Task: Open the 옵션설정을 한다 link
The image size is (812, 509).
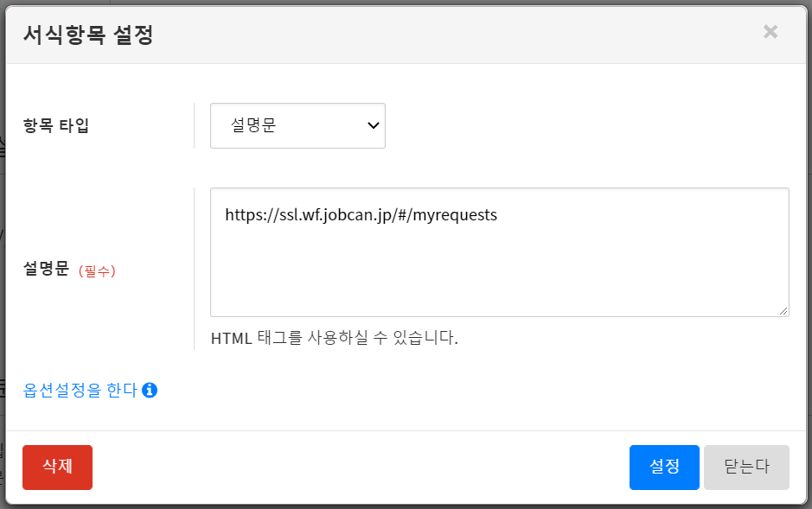Action: [x=80, y=390]
